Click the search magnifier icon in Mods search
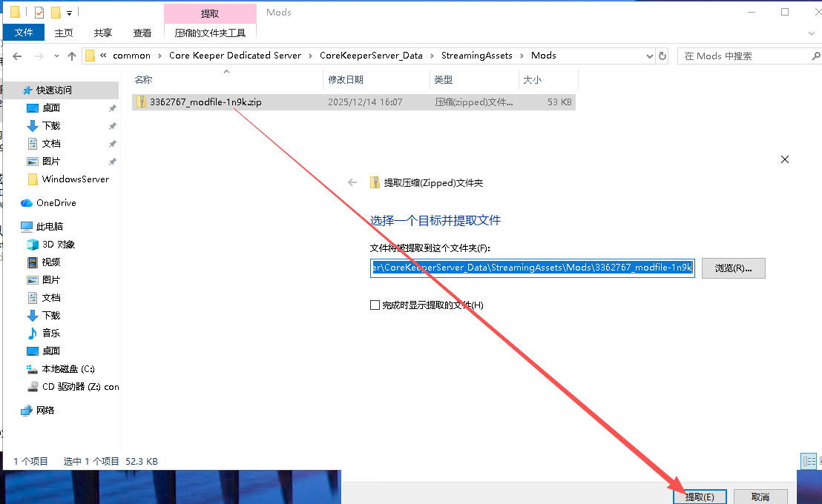 815,56
